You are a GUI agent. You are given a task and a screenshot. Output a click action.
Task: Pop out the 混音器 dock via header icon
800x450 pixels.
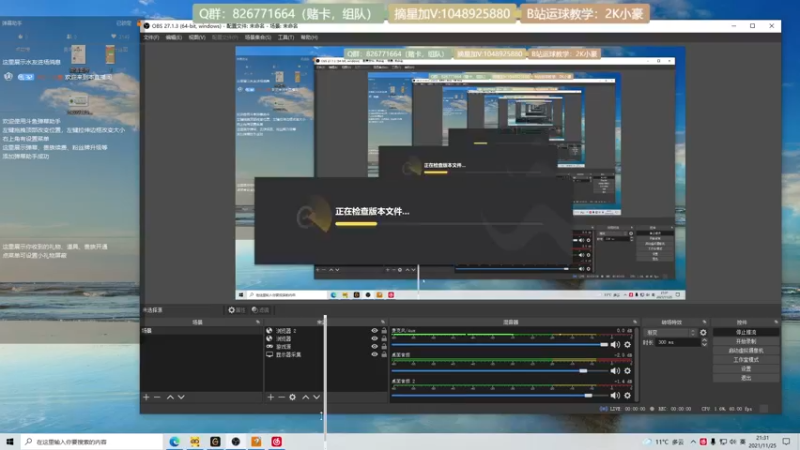pos(635,322)
